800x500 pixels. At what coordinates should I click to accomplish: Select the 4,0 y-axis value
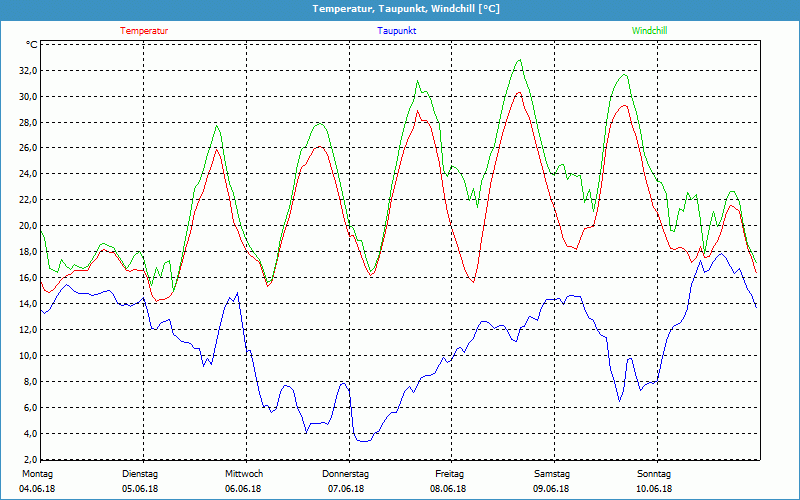point(30,434)
